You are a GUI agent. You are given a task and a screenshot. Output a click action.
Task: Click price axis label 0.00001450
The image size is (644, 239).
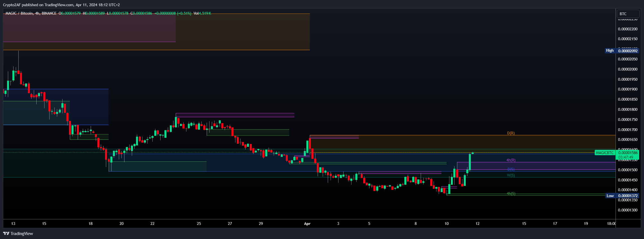(628, 180)
